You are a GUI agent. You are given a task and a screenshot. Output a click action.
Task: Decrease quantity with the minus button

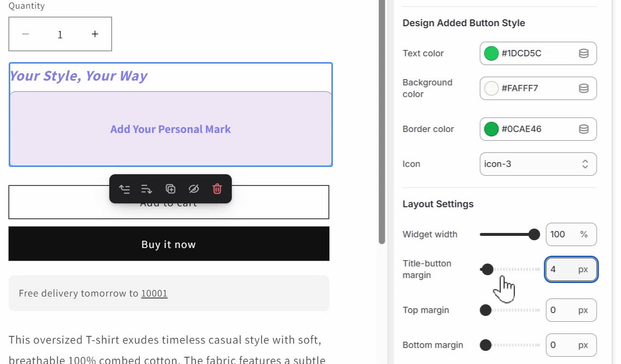click(x=25, y=34)
